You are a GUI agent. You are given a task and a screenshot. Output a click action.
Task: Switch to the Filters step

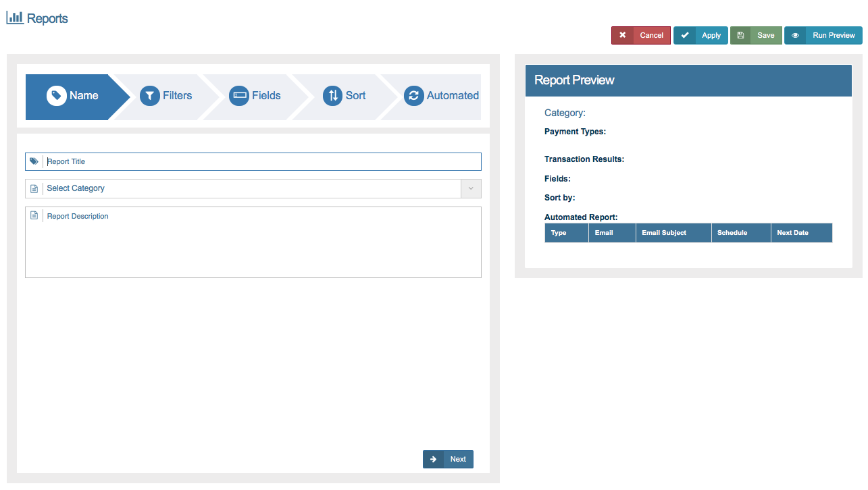pos(167,96)
